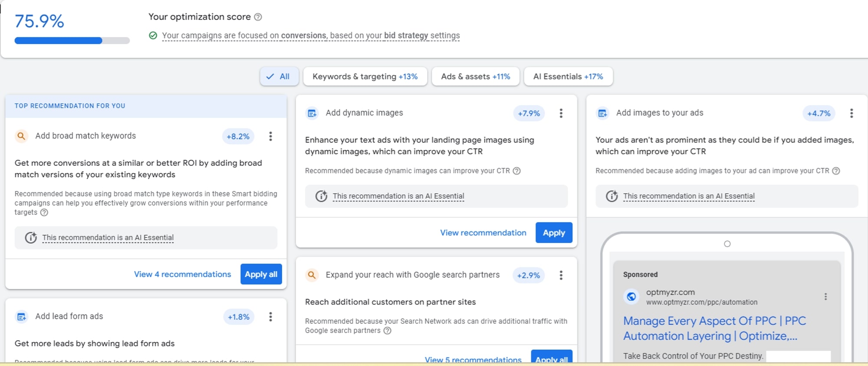Apply all search partners recommendations
The image size is (868, 366).
click(552, 357)
